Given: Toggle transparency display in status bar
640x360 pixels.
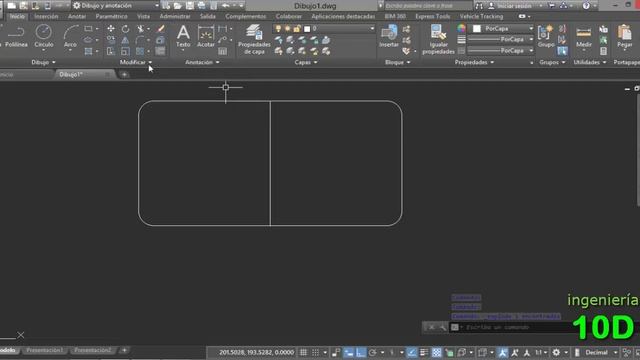Looking at the screenshot, I should [x=436, y=352].
